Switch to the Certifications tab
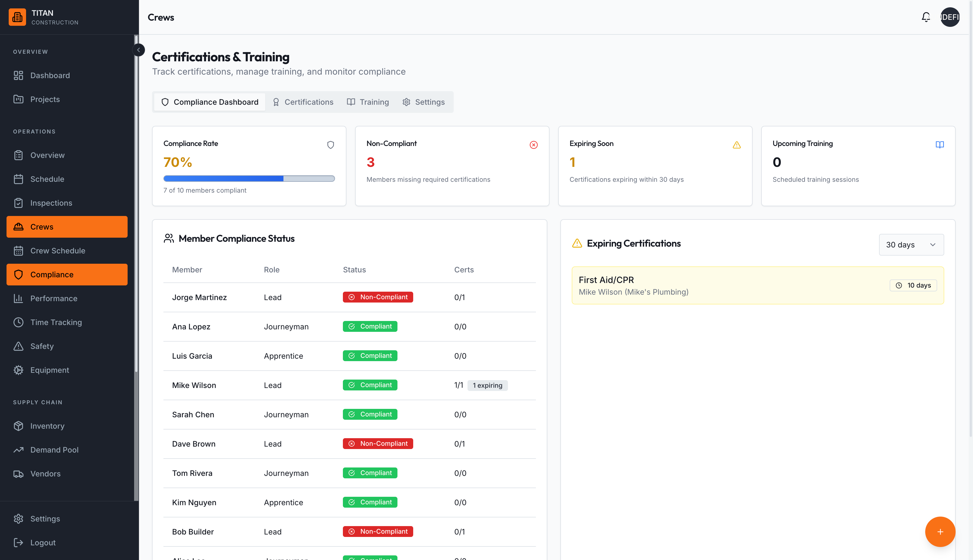Viewport: 973px width, 560px height. tap(303, 102)
